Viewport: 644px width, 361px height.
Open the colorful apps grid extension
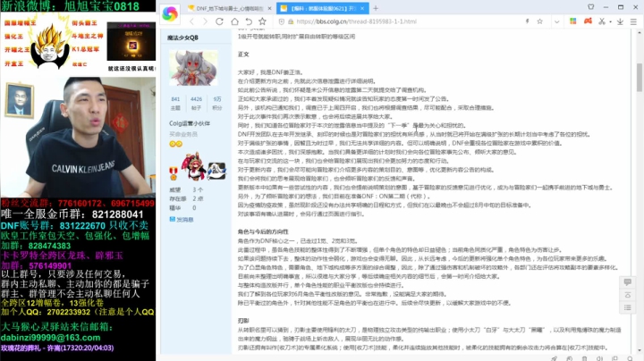click(573, 21)
